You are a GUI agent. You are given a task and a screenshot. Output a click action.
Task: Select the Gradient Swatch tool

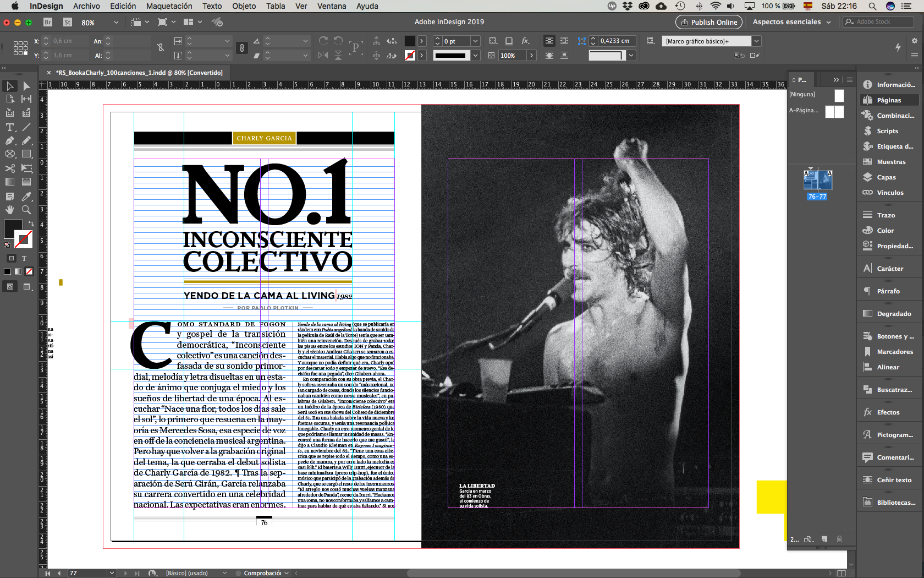tap(10, 182)
